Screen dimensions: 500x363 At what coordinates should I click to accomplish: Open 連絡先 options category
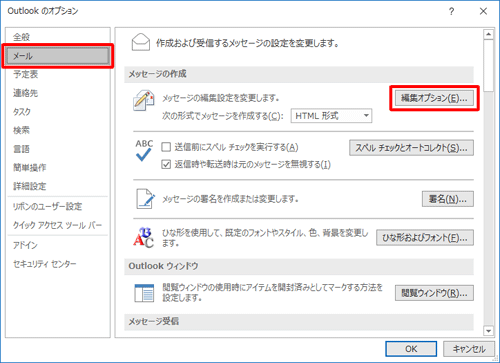(x=57, y=93)
